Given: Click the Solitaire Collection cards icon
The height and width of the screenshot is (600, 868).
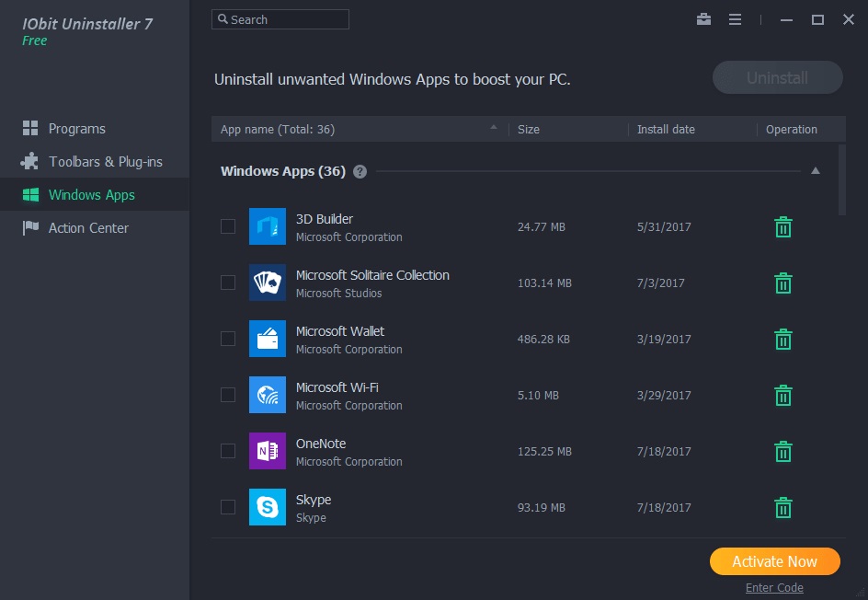Looking at the screenshot, I should click(x=268, y=283).
